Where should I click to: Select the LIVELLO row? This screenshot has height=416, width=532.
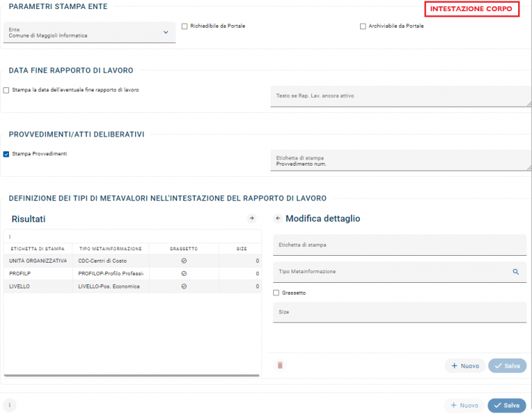(x=132, y=286)
